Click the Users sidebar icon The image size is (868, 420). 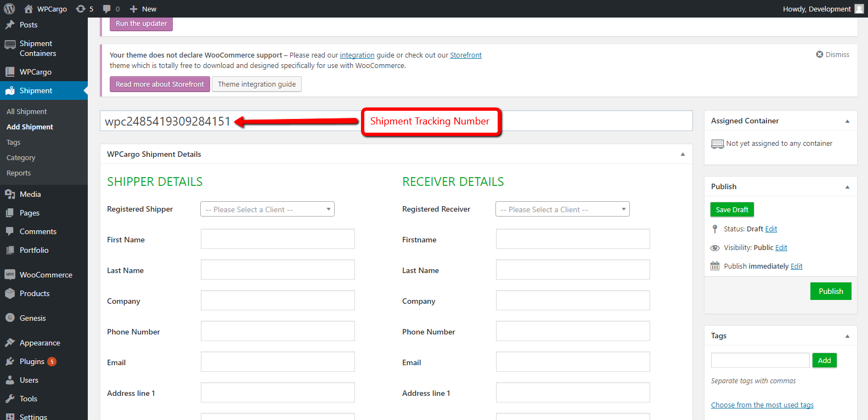coord(10,380)
